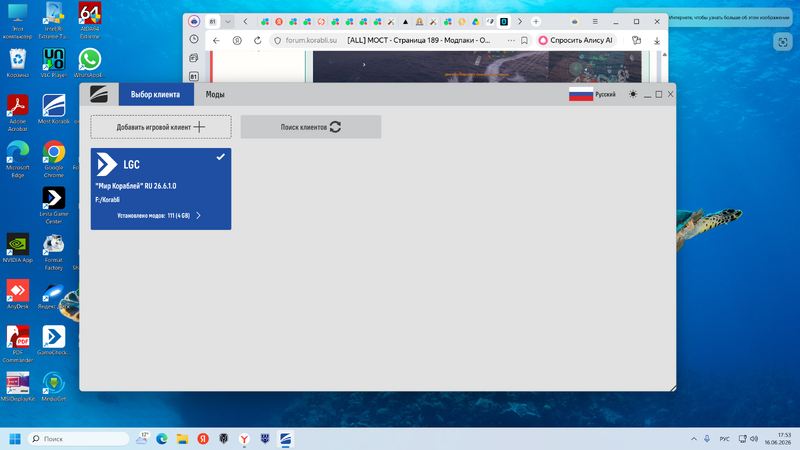This screenshot has width=800, height=450.
Task: Open Windows Start menu
Action: tap(15, 439)
